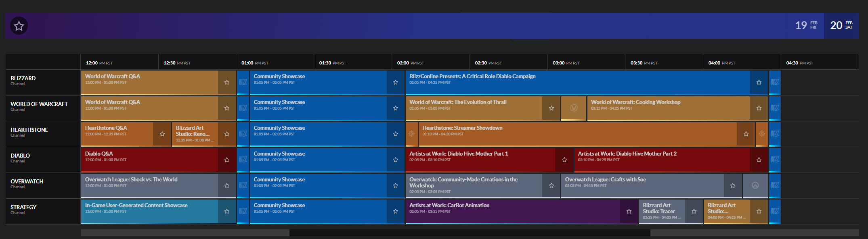The image size is (868, 239).
Task: Click the Blizz block before WoW row Community Showcase
Action: 243,108
